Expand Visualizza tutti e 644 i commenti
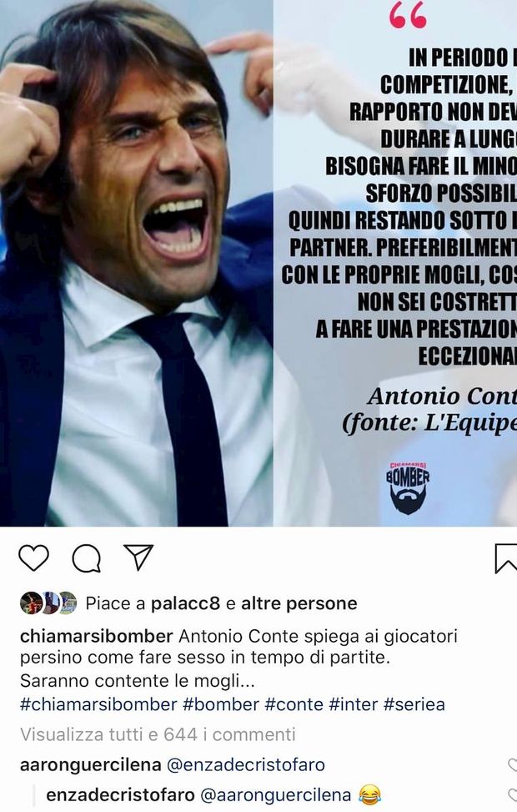 158,734
